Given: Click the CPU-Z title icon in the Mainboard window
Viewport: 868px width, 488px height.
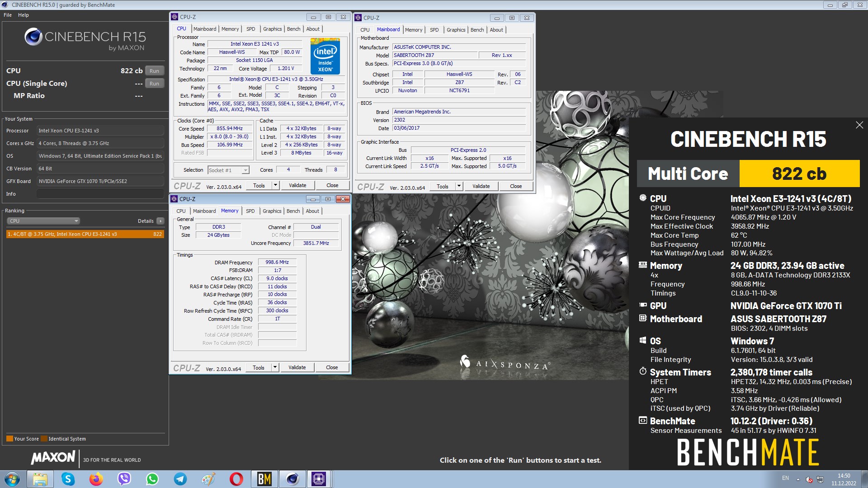Looking at the screenshot, I should coord(358,18).
